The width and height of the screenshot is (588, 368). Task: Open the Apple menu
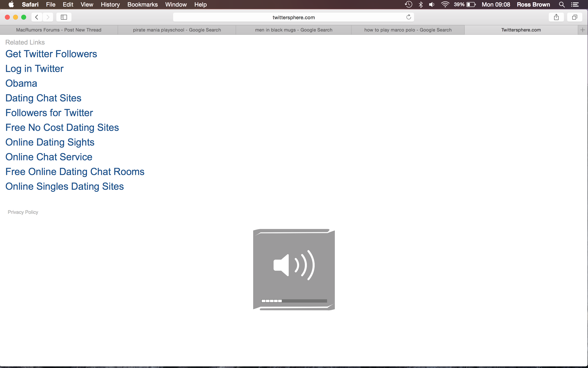coord(11,4)
